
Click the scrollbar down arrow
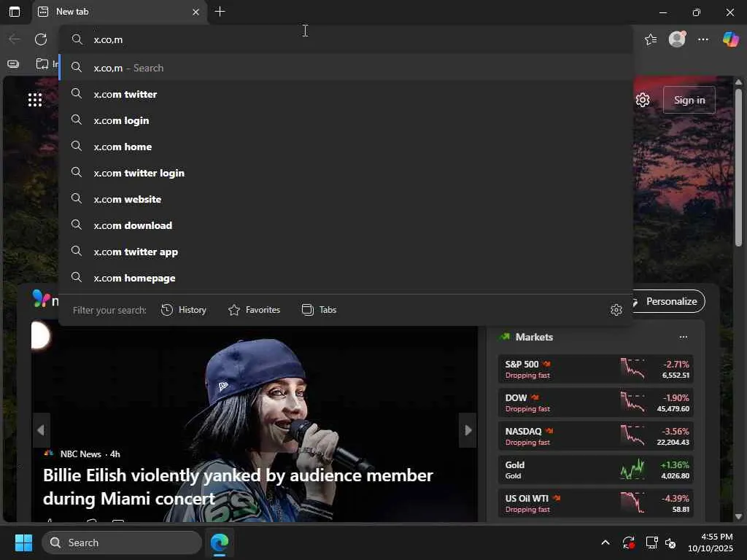pyautogui.click(x=738, y=516)
